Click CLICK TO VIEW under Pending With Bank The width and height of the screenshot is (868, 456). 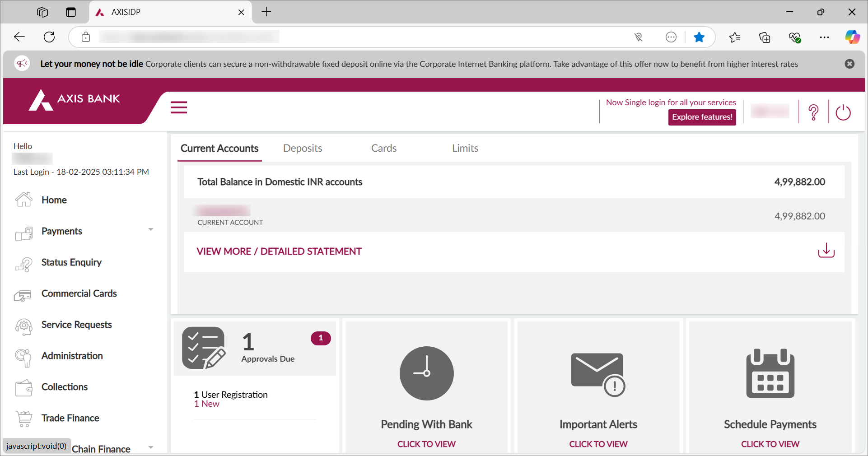pyautogui.click(x=426, y=444)
